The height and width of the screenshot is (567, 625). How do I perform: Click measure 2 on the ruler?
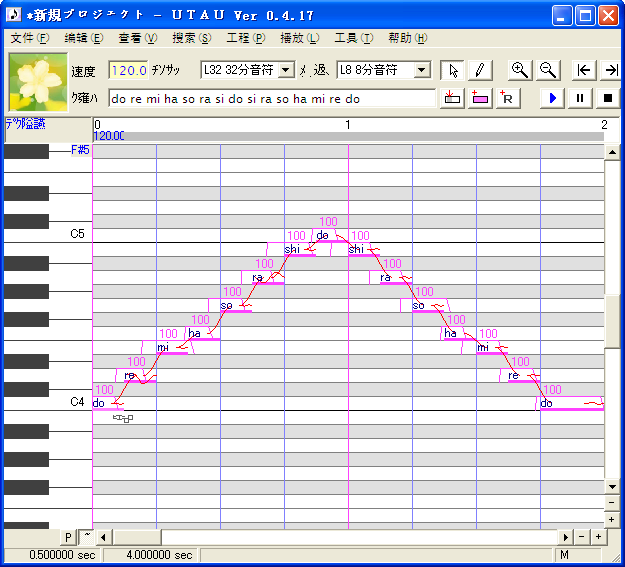604,125
